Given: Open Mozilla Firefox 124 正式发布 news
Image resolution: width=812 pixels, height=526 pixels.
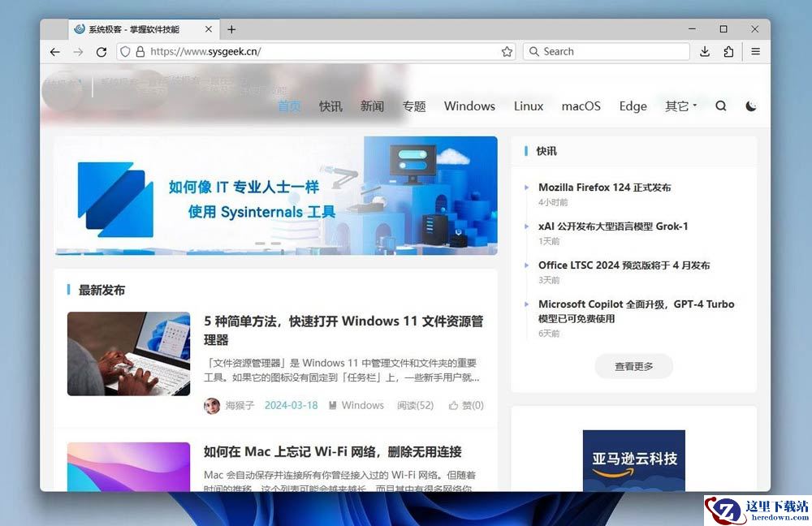Looking at the screenshot, I should [604, 188].
